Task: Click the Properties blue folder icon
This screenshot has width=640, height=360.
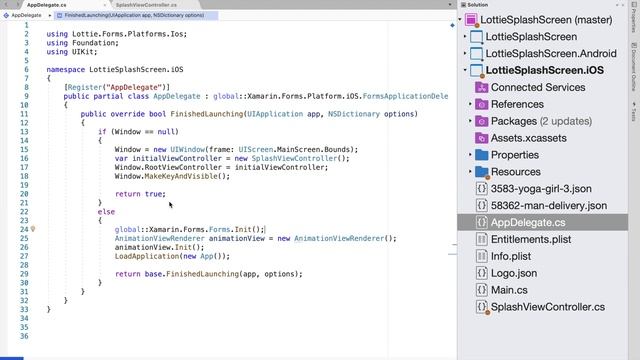Action: [482, 155]
